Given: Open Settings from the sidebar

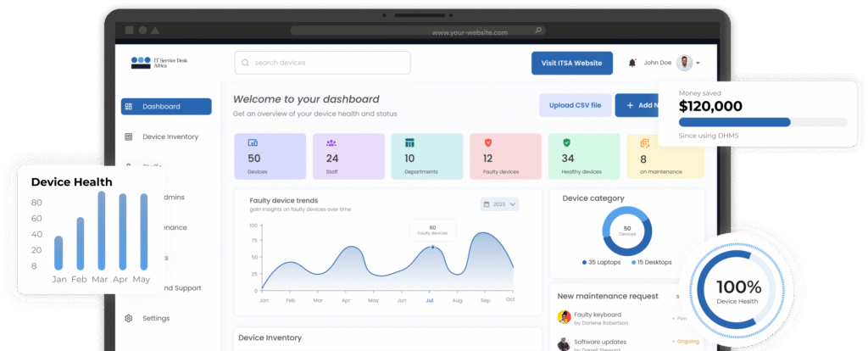Looking at the screenshot, I should (x=156, y=319).
